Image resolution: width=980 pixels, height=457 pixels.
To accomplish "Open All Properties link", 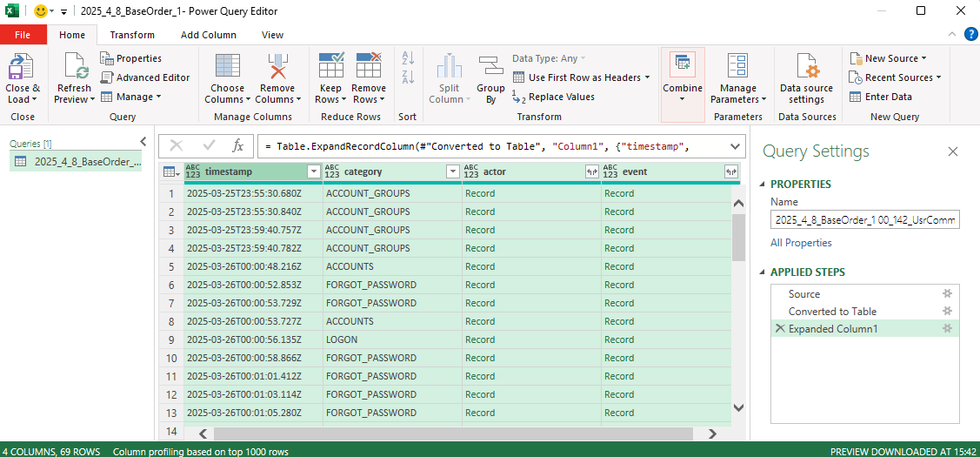I will point(801,243).
